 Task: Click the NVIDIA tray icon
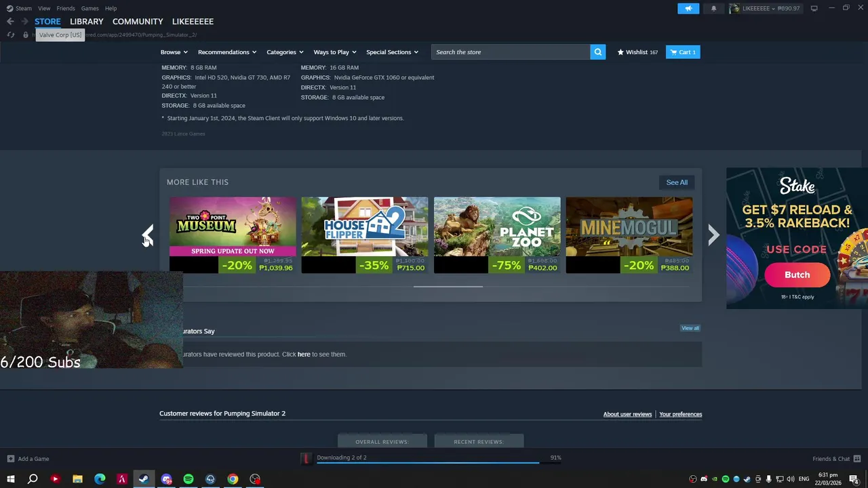point(714,479)
